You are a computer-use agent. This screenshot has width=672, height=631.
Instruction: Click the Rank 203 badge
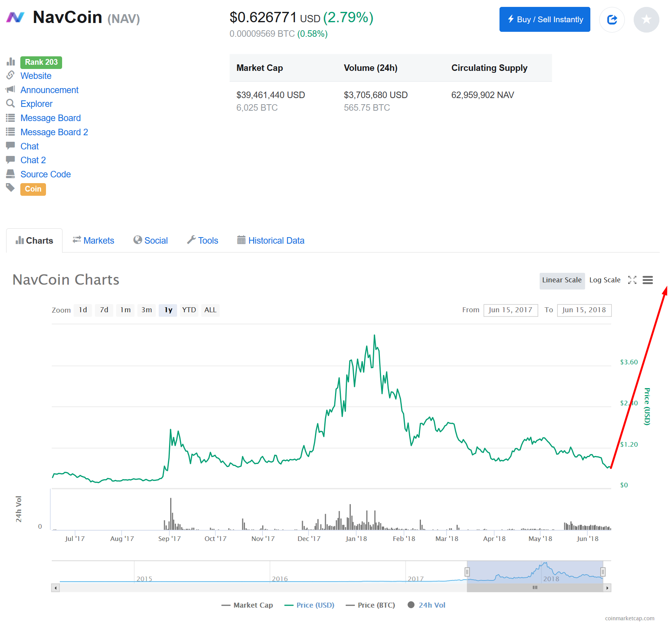[x=41, y=62]
